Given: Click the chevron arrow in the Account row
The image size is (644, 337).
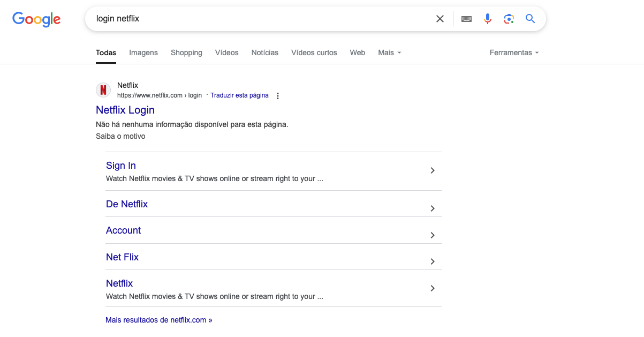Looking at the screenshot, I should click(433, 235).
